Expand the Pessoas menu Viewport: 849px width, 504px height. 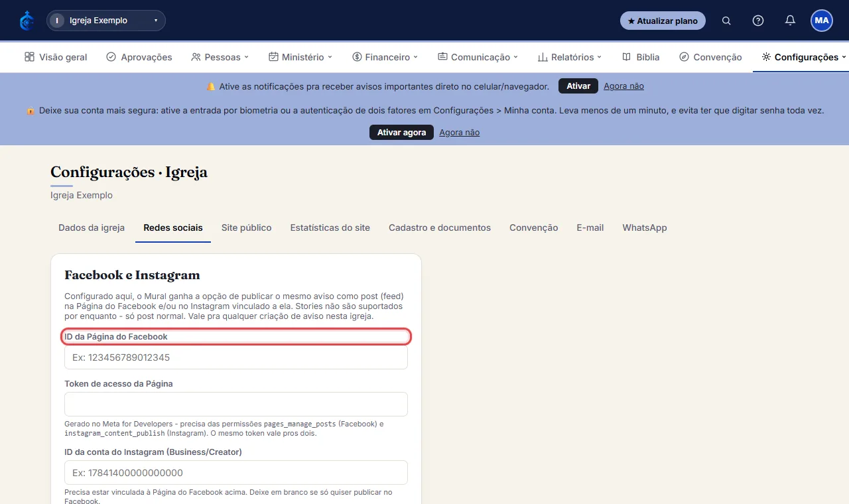[x=220, y=57]
